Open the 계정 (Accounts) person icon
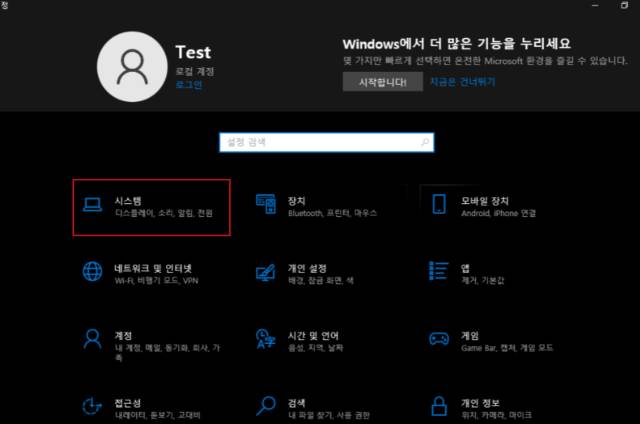Image resolution: width=640 pixels, height=424 pixels. (x=93, y=341)
